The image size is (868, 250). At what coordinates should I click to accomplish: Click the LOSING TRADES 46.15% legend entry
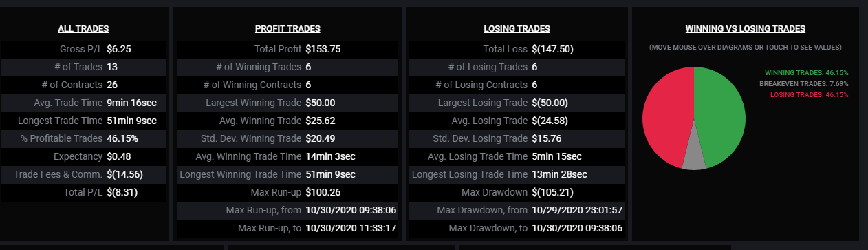(808, 94)
